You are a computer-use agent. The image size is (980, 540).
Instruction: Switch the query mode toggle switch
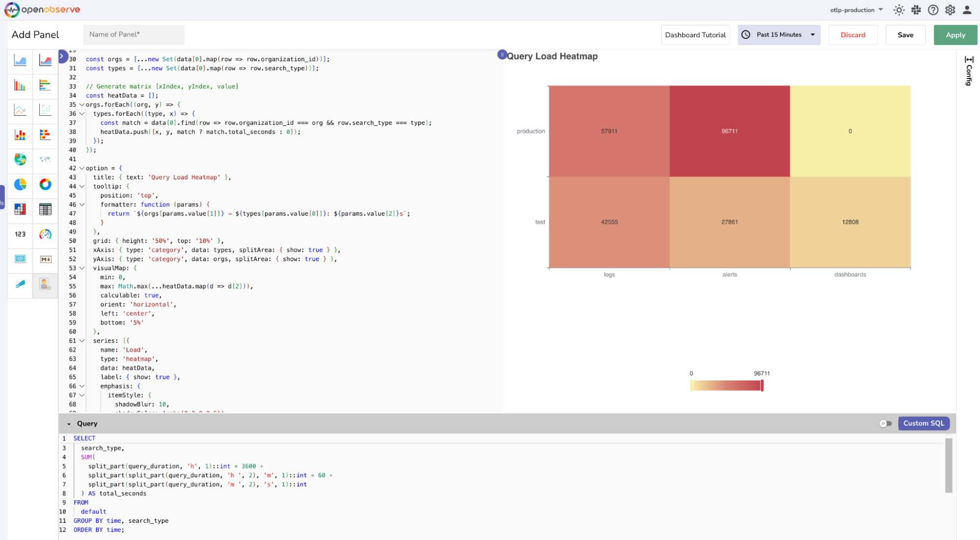point(886,423)
